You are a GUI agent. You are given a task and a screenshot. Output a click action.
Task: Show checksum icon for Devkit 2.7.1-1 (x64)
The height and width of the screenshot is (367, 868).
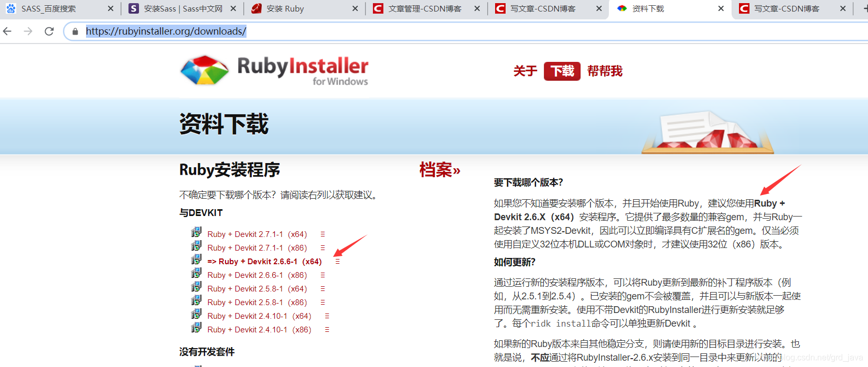click(323, 234)
